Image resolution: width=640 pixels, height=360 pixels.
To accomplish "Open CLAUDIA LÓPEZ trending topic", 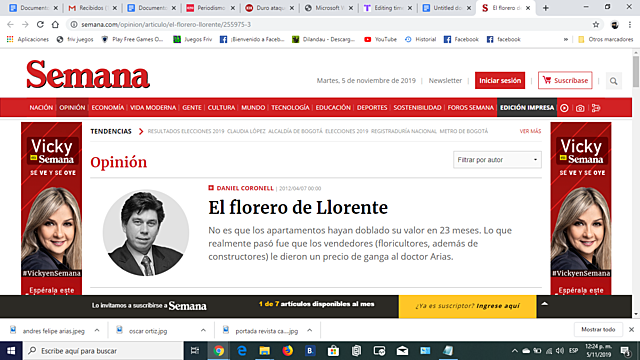I will coord(246,131).
